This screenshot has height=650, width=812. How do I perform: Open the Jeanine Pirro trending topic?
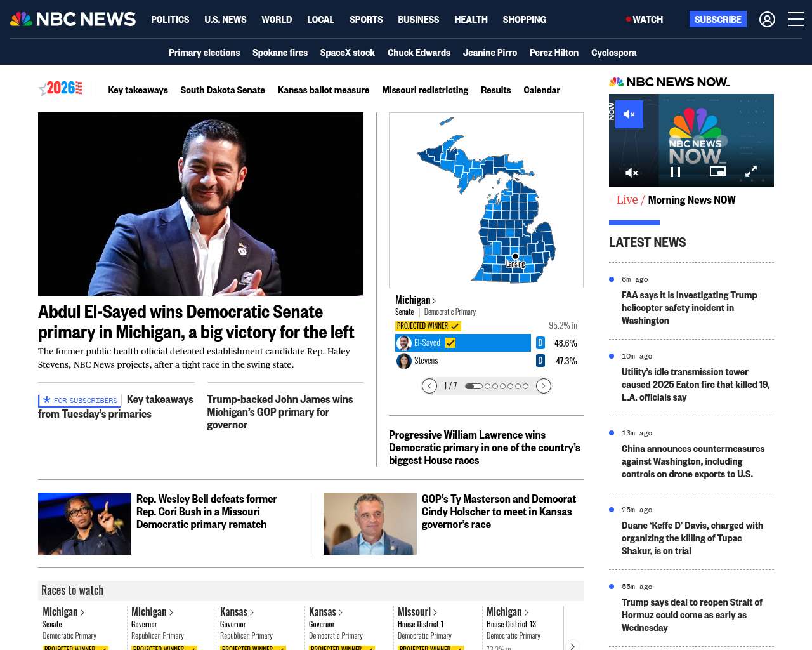point(490,53)
